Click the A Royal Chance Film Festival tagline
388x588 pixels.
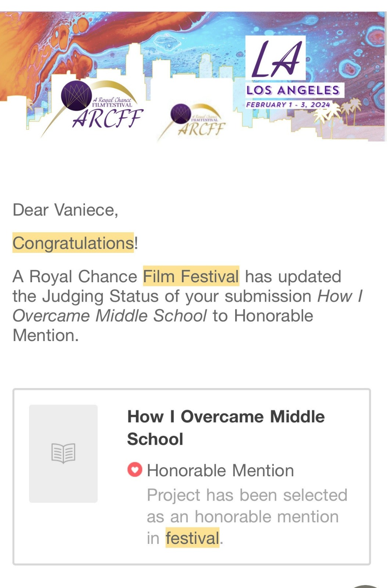tap(112, 102)
